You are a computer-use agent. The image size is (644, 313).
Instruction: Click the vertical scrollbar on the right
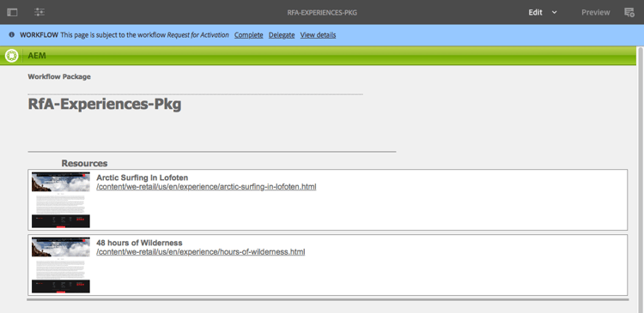pos(640,179)
